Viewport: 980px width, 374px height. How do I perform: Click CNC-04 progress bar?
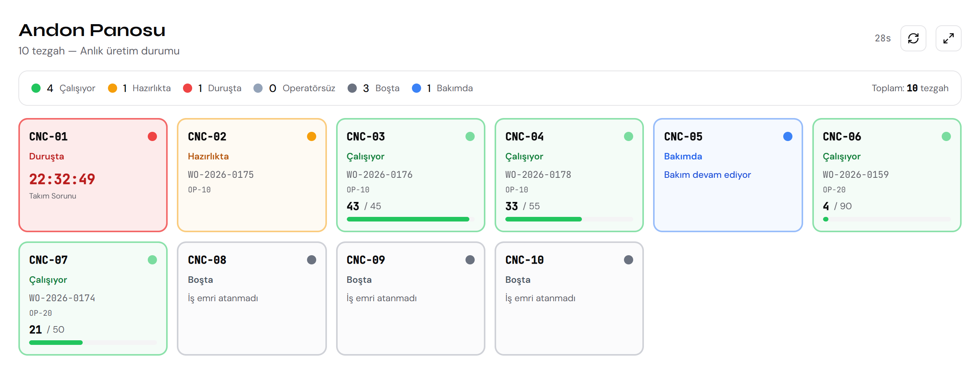[569, 219]
